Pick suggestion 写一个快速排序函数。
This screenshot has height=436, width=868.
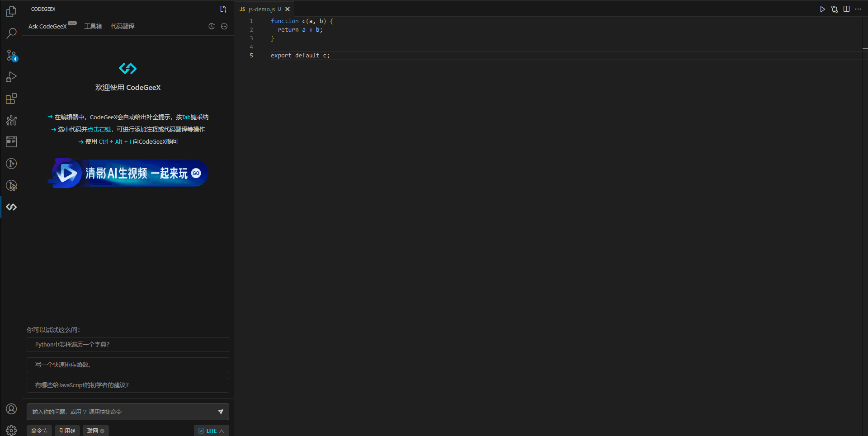point(128,365)
